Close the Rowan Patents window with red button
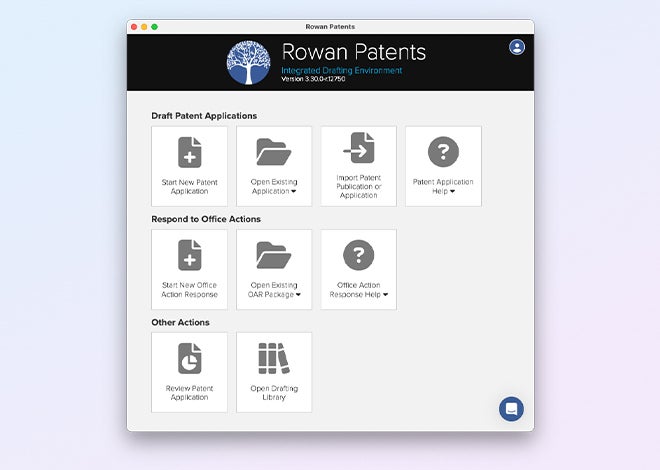Image resolution: width=660 pixels, height=470 pixels. coord(134,27)
